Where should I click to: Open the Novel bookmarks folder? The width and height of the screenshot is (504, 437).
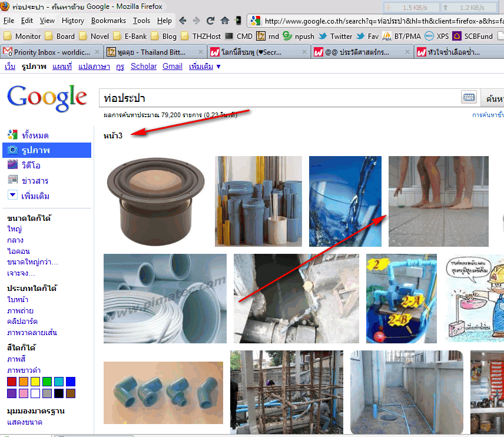point(94,37)
